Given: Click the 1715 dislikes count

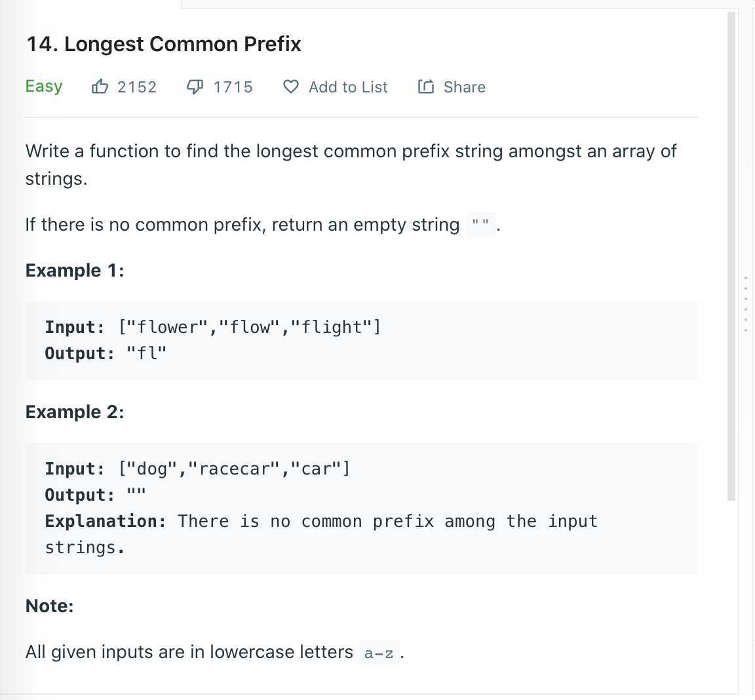Looking at the screenshot, I should 233,87.
